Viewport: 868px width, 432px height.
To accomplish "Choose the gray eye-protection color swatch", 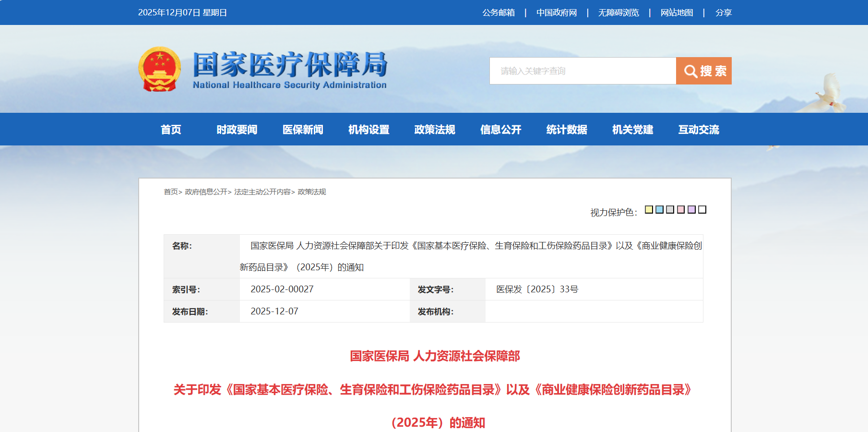I will [670, 210].
